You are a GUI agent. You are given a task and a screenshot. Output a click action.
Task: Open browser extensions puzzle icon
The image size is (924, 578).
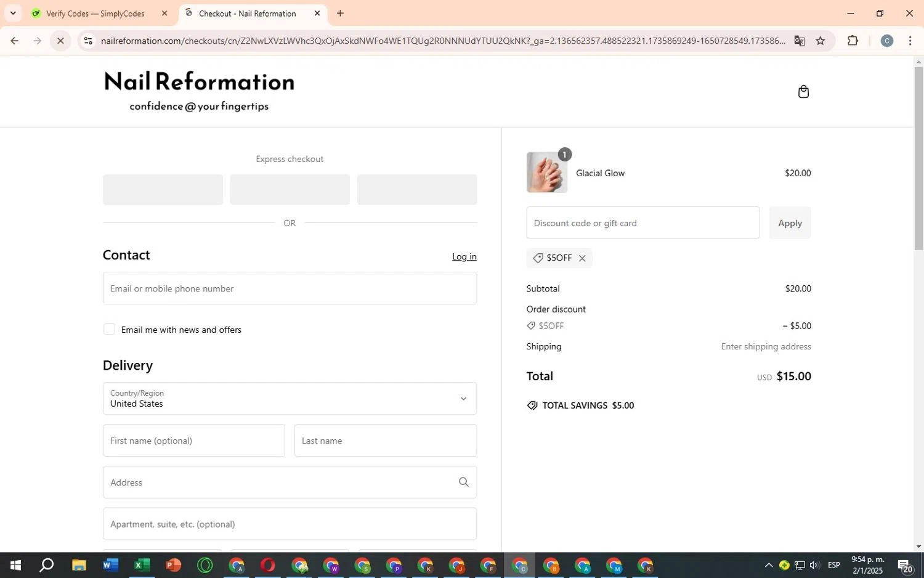pyautogui.click(x=853, y=41)
